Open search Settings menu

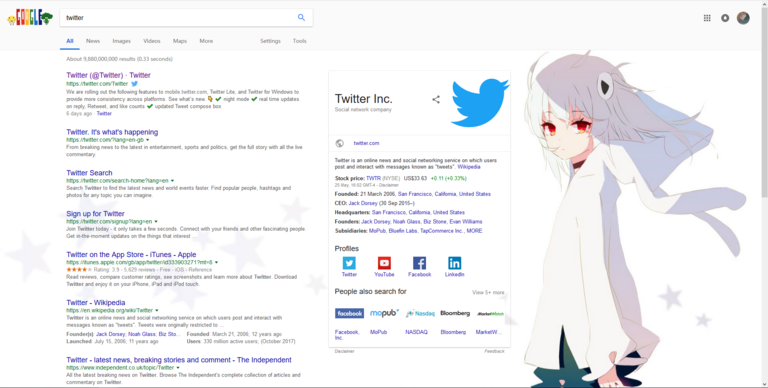tap(270, 41)
